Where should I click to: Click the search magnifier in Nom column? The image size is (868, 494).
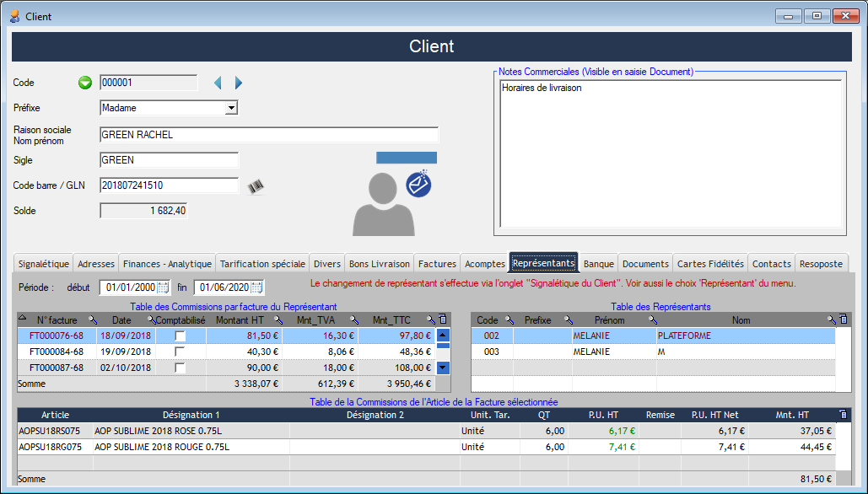(x=831, y=320)
